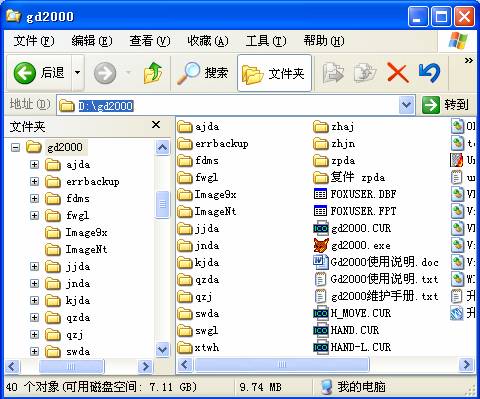480x399 pixels.
Task: Select the zhaj folder icon
Action: point(321,126)
